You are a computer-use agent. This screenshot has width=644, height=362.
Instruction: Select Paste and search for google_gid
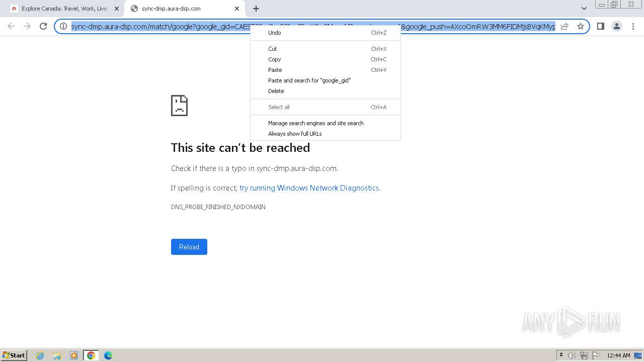pyautogui.click(x=326, y=80)
